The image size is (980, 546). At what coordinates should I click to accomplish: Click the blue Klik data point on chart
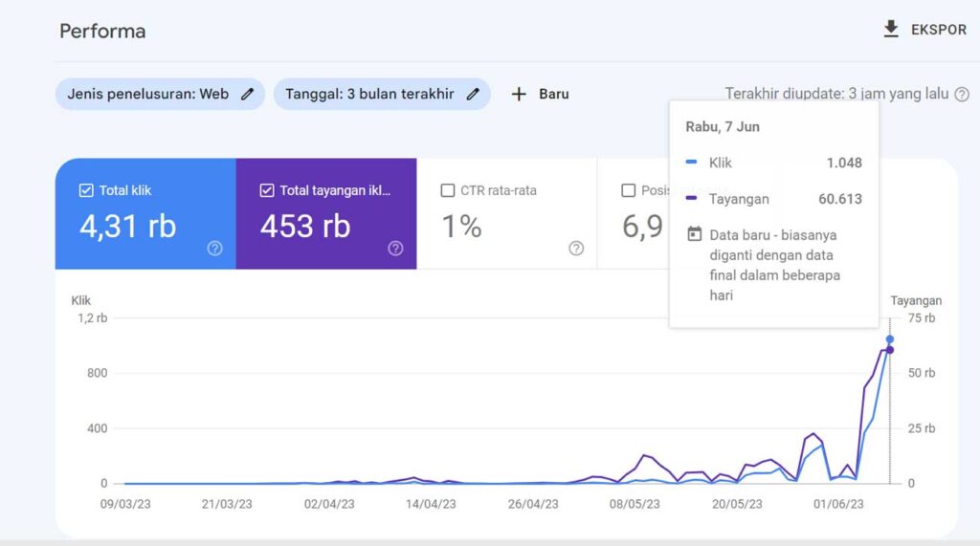pyautogui.click(x=890, y=339)
